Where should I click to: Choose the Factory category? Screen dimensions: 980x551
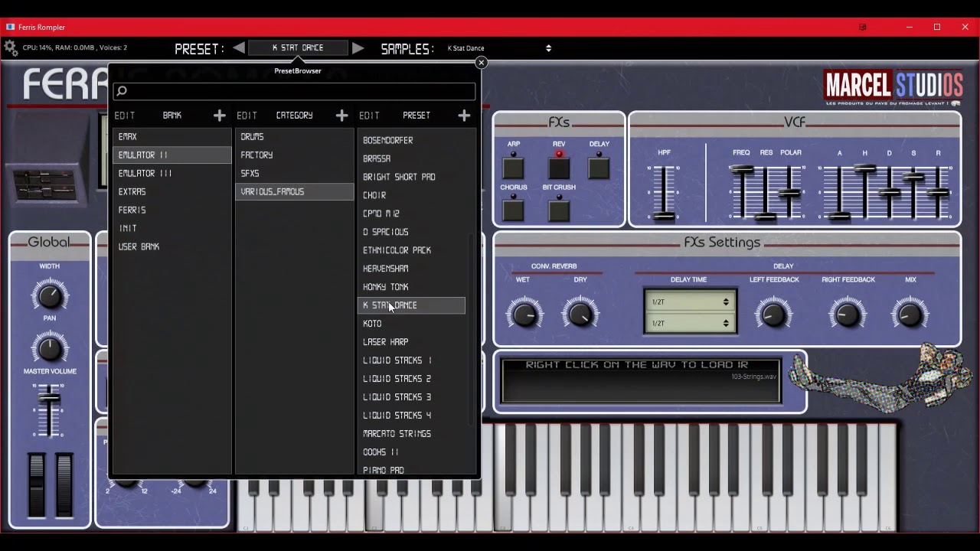[x=294, y=155]
